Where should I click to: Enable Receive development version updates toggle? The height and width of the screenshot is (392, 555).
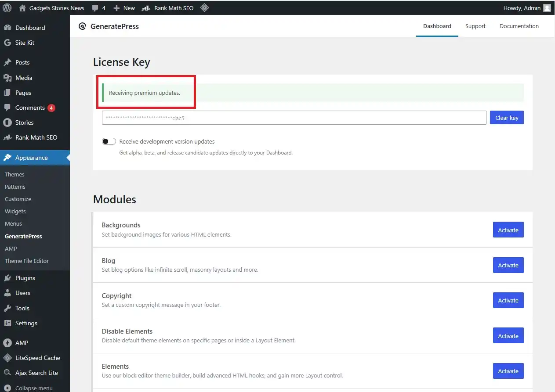pyautogui.click(x=109, y=141)
